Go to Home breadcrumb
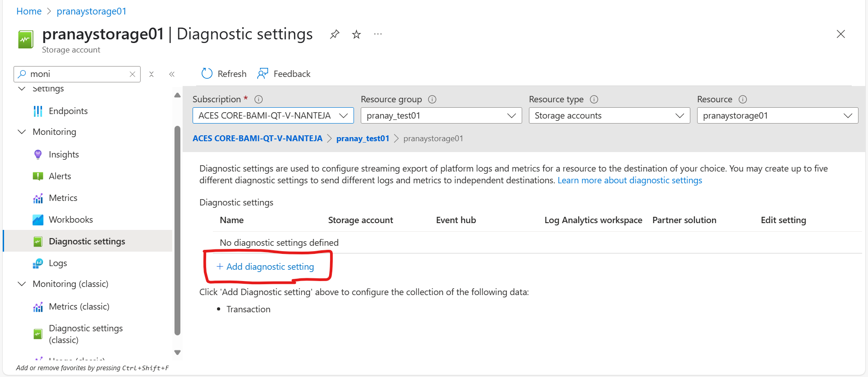The height and width of the screenshot is (377, 868). [x=29, y=11]
